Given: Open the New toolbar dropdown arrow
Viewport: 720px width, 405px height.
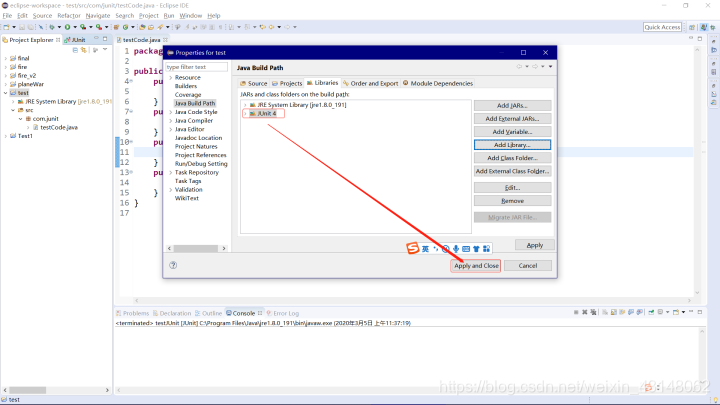Looking at the screenshot, I should (x=14, y=27).
